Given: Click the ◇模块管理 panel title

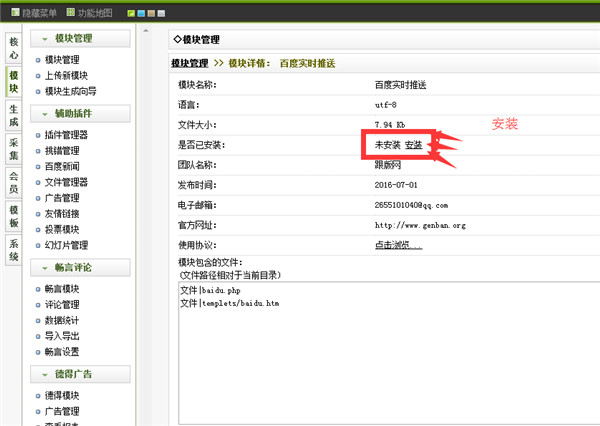Looking at the screenshot, I should [x=197, y=39].
